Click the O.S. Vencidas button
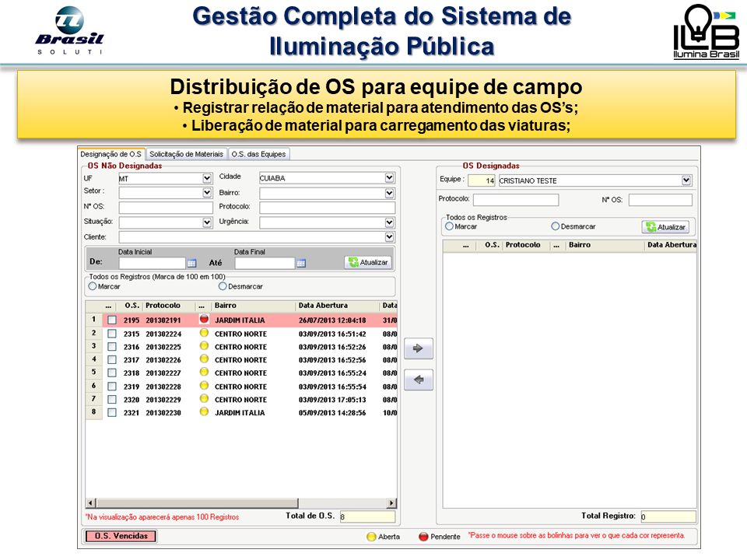This screenshot has width=747, height=560. (121, 536)
